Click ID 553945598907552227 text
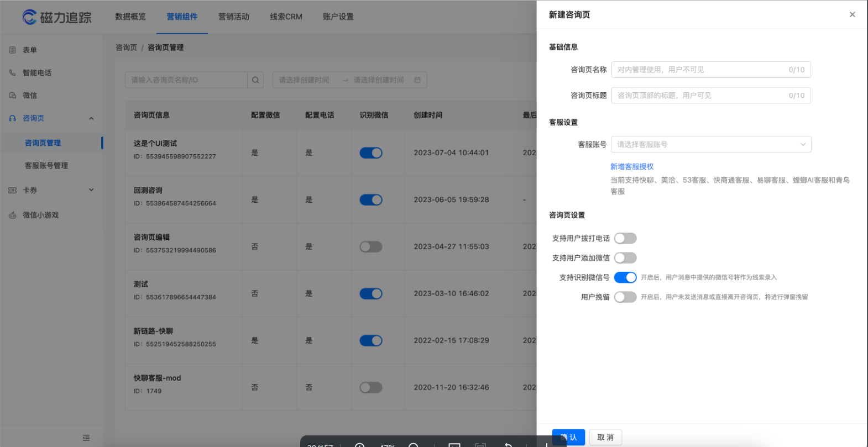Screen dimensions: 868x447 [x=175, y=156]
